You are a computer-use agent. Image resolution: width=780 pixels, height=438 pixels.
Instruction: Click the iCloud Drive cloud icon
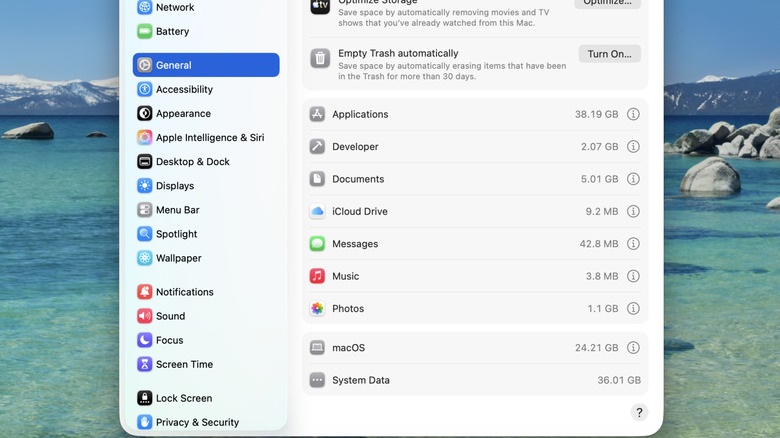click(x=317, y=211)
